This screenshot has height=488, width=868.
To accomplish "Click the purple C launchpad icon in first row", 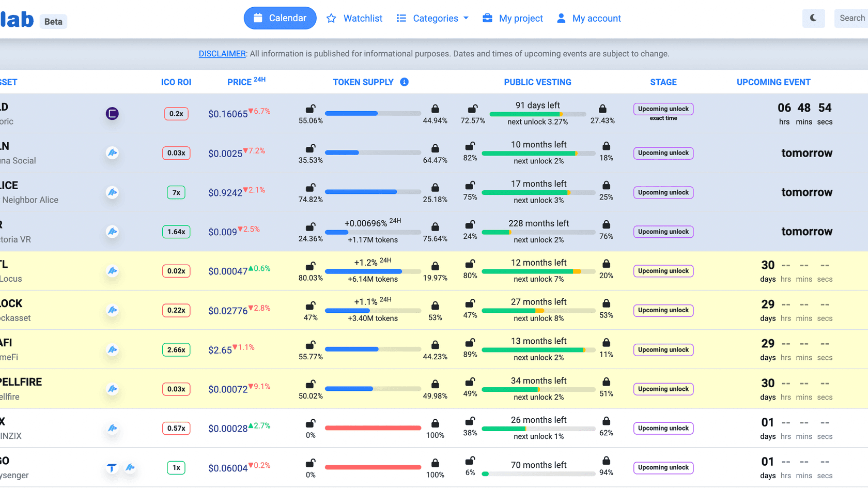I will [x=112, y=114].
